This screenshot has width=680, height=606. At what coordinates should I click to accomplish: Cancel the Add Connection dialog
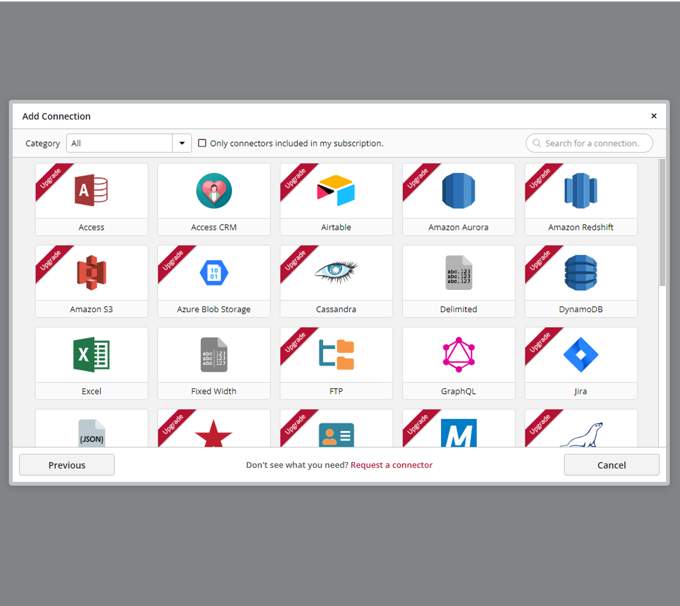(611, 465)
